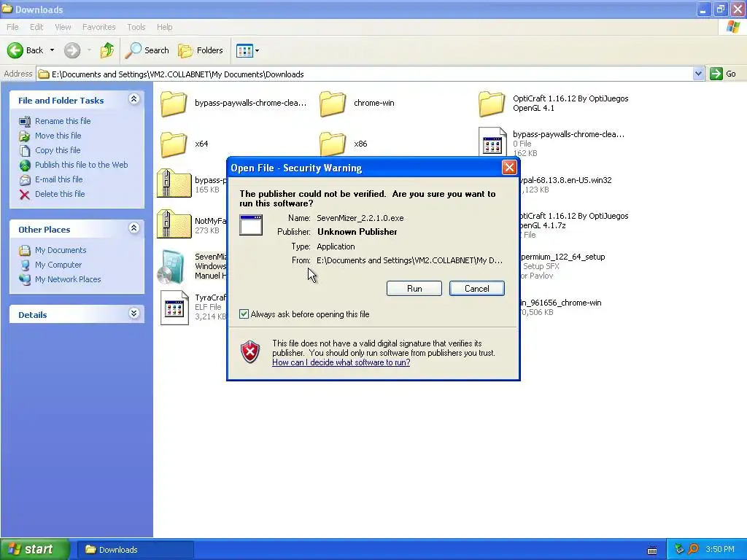Viewport: 747px width, 560px height.
Task: Select the chrome-win folder icon
Action: point(333,104)
